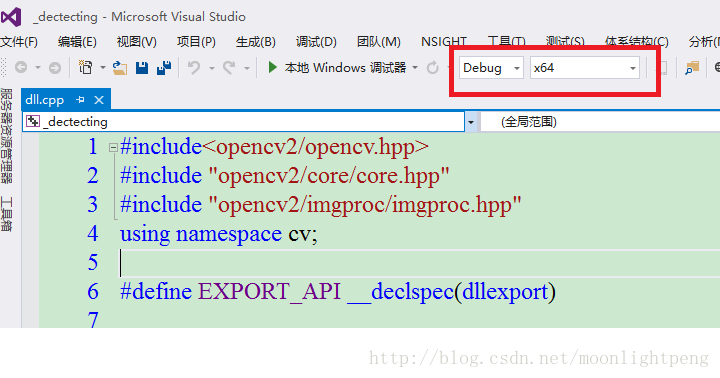
Task: Open the redo history dropdown arrow
Action: [x=247, y=68]
